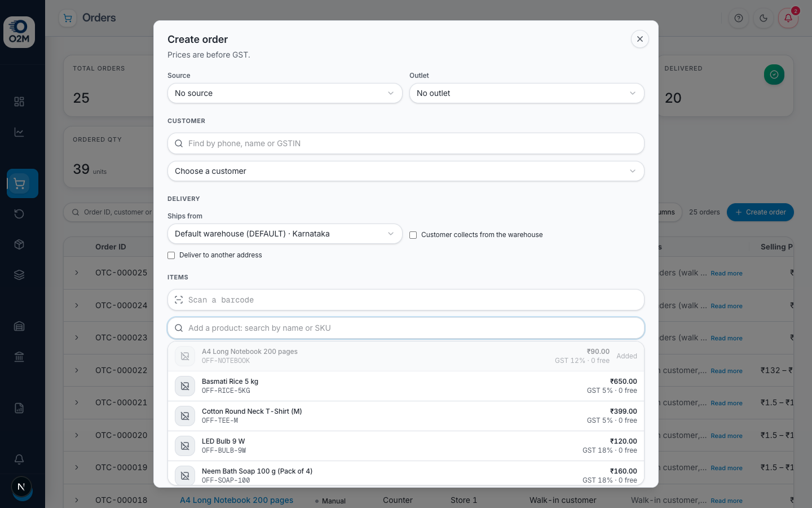
Task: Select Cotton Round Neck T-Shirt (M) product
Action: coord(406,416)
